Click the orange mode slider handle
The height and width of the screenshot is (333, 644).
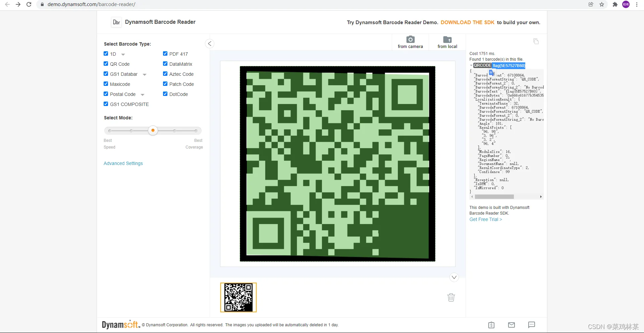(x=153, y=130)
